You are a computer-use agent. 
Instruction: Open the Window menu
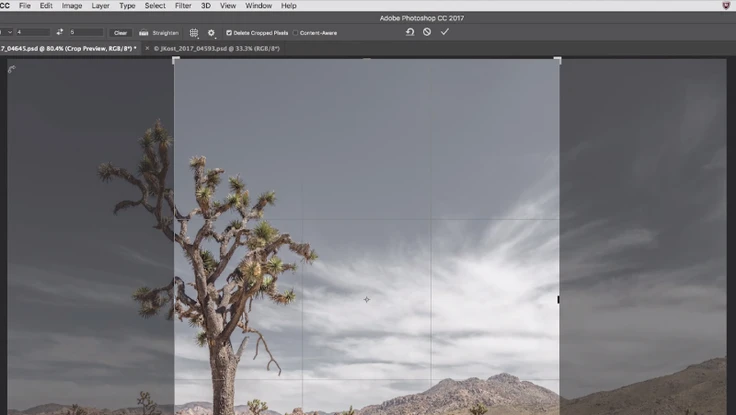coord(259,6)
